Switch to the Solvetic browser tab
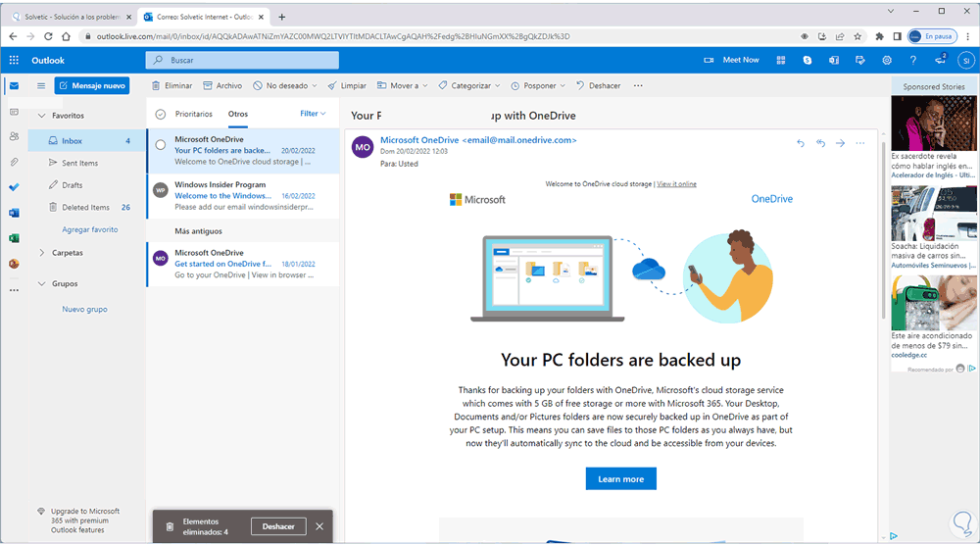Viewport: 980px width, 545px height. tap(72, 17)
